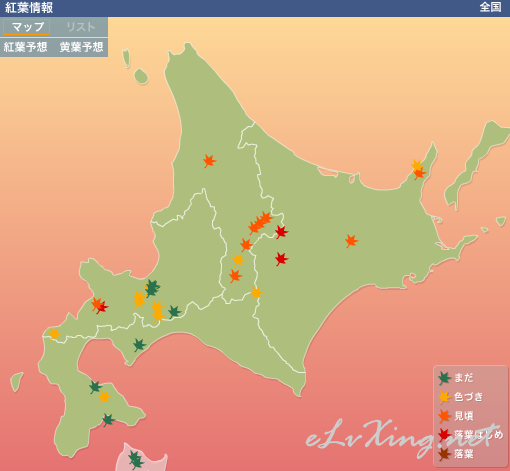Image resolution: width=510 pixels, height=471 pixels.
Task: Select the yellow leaf on the central border junction
Action: pyautogui.click(x=256, y=293)
